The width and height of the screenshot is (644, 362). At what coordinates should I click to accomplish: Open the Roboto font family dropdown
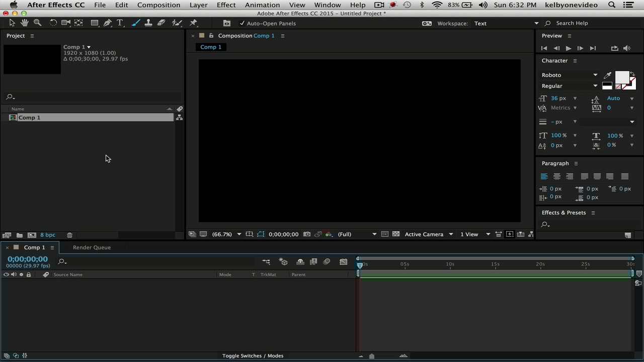click(570, 75)
